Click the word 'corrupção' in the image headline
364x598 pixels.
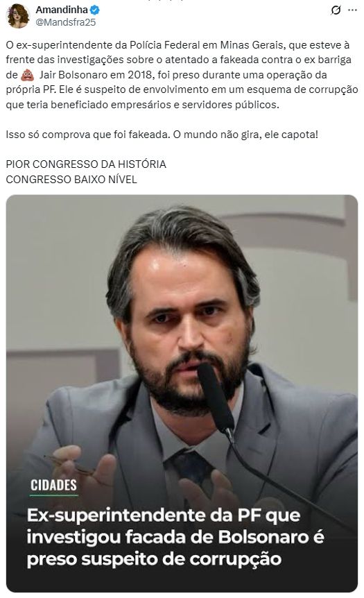click(x=235, y=559)
